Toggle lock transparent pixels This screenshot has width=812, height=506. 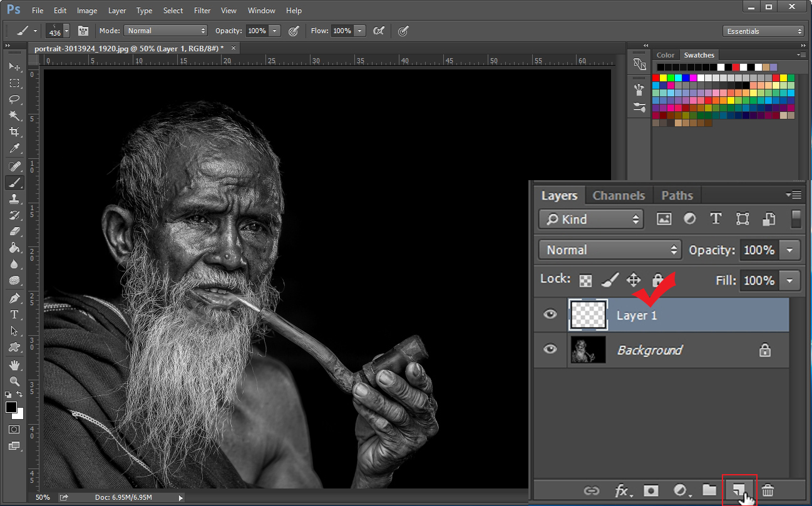pyautogui.click(x=585, y=280)
